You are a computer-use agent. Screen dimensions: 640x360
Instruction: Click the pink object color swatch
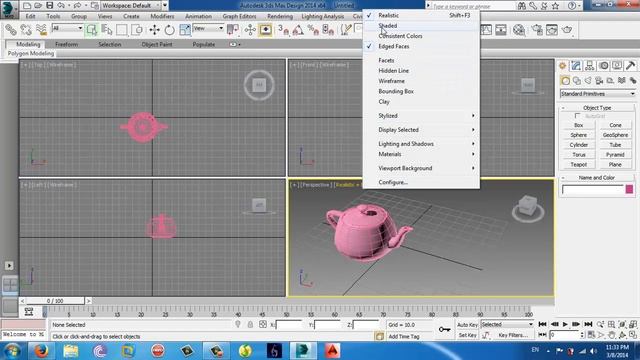click(629, 189)
